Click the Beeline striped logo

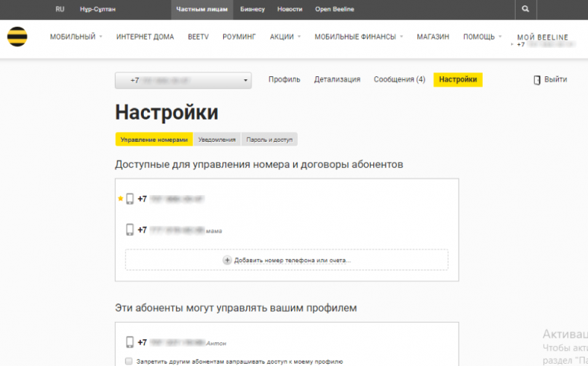tap(18, 36)
